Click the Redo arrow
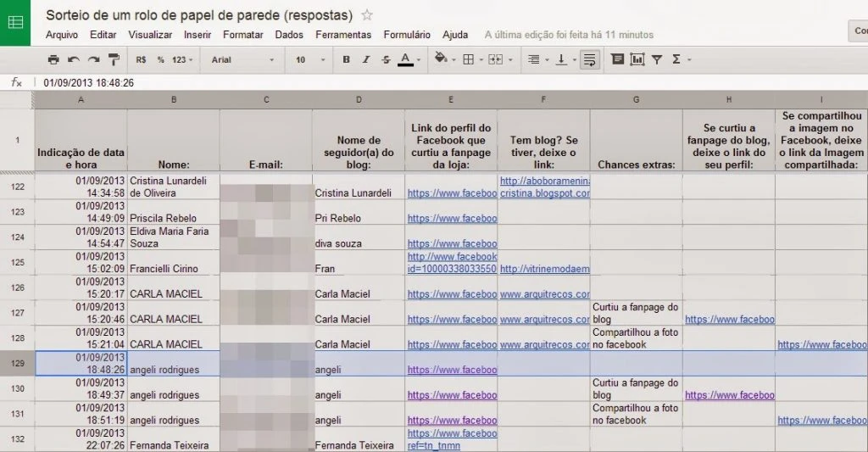868x452 pixels. 93,59
